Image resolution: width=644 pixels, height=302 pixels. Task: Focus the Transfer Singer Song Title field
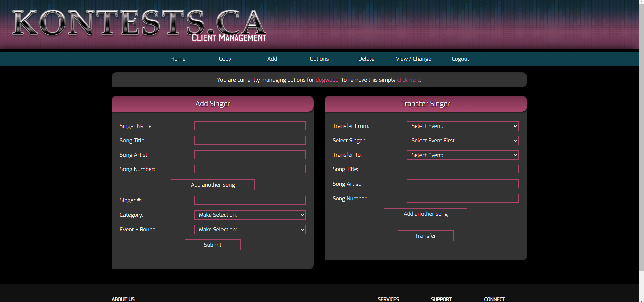pyautogui.click(x=463, y=169)
